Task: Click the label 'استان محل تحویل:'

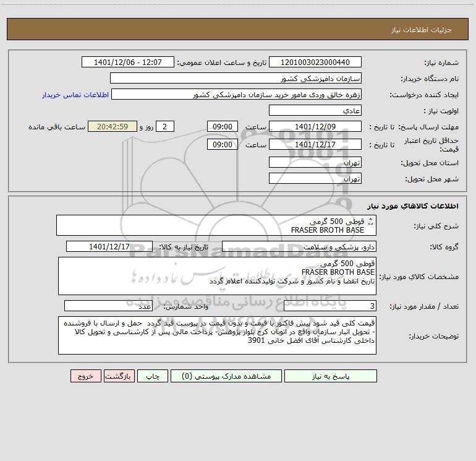Action: 430,163
